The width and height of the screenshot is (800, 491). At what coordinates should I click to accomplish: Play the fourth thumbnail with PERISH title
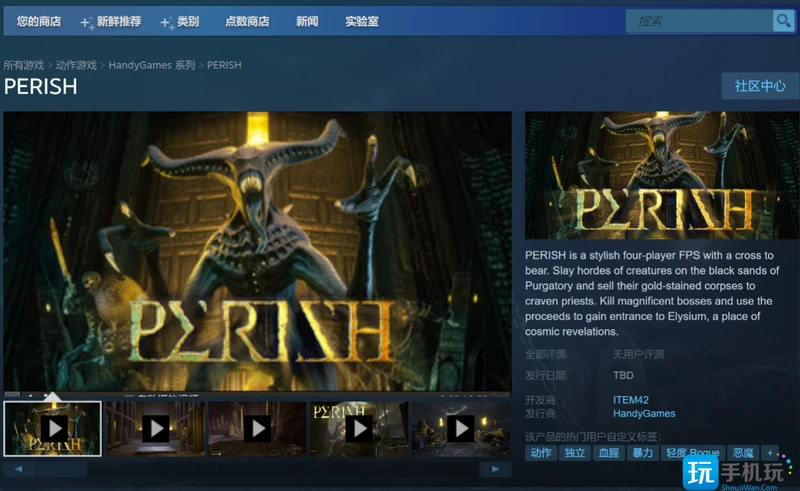pos(359,429)
